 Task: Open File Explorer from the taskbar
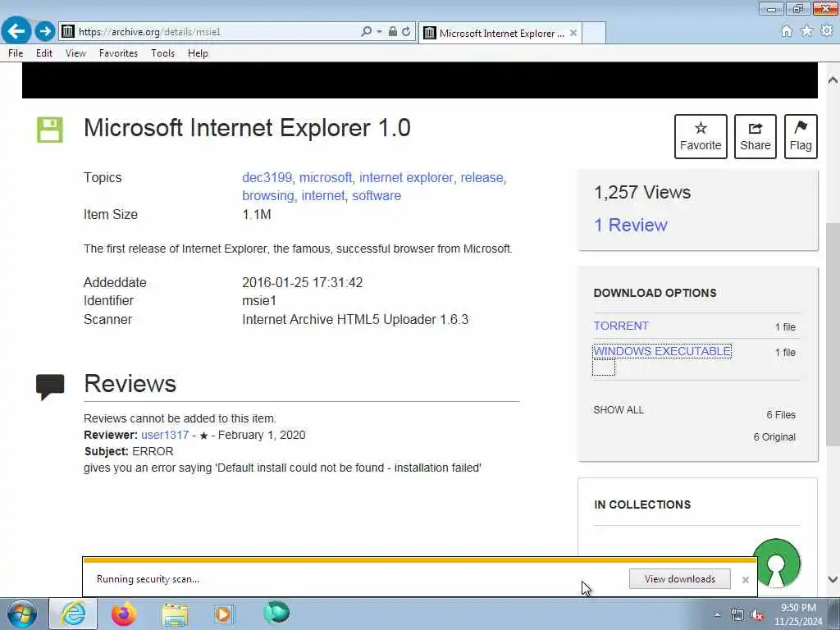pos(175,614)
